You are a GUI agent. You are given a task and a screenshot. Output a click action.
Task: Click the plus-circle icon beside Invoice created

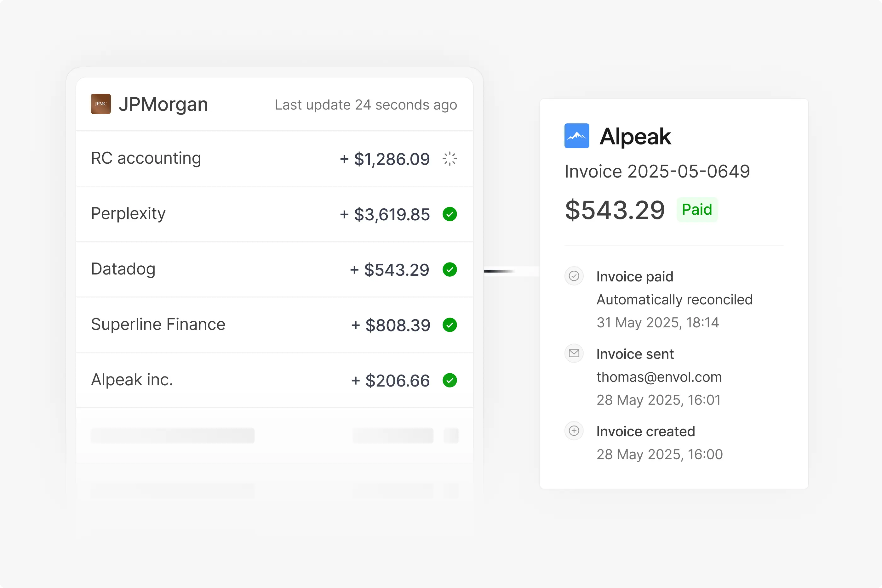tap(574, 431)
